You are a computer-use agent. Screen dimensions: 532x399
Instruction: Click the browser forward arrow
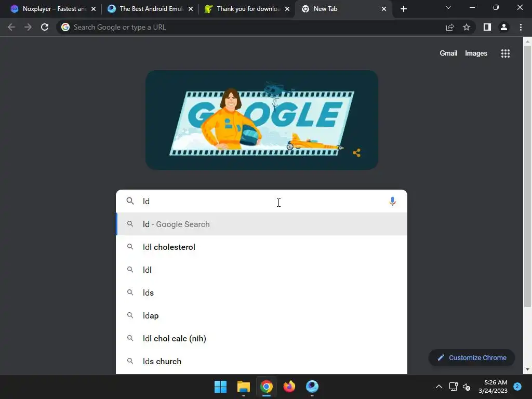[x=28, y=27]
